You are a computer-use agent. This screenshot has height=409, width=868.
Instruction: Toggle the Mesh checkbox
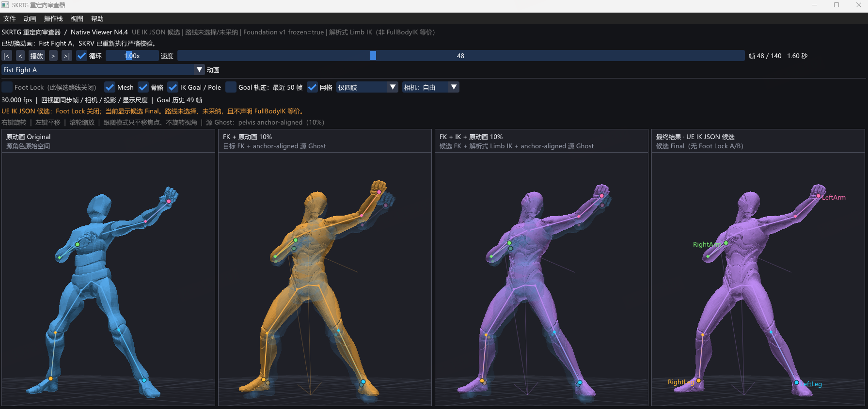110,87
